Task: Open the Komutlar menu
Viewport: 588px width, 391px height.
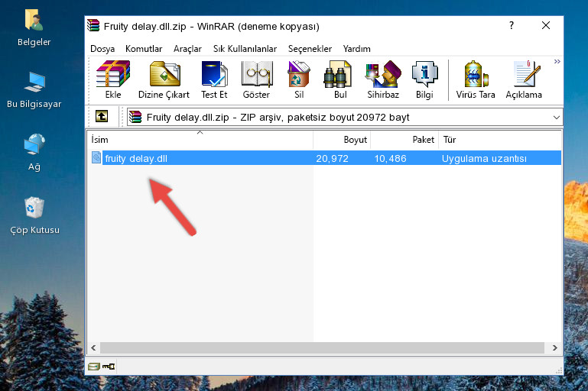Action: click(x=144, y=49)
